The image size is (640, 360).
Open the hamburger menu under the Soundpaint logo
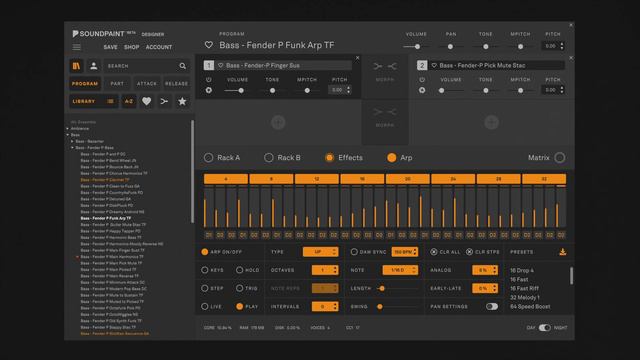click(x=76, y=47)
